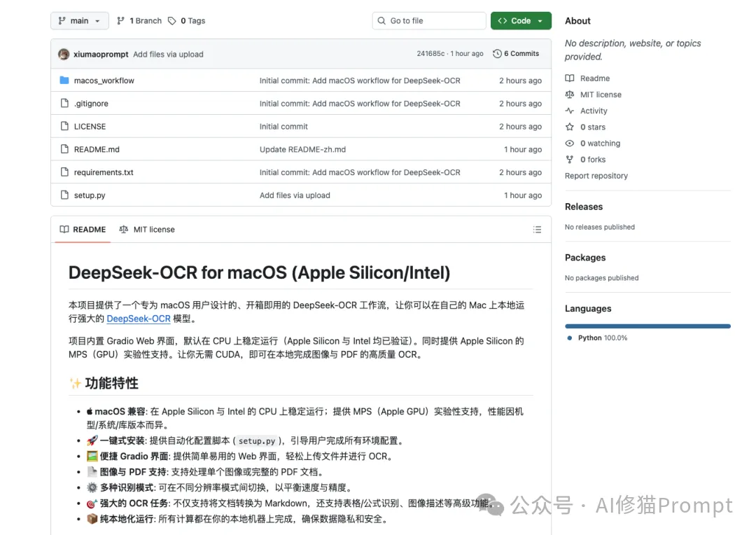Click the branch icon next to 1 Branch
Screen dimensions: 756x535
click(120, 20)
